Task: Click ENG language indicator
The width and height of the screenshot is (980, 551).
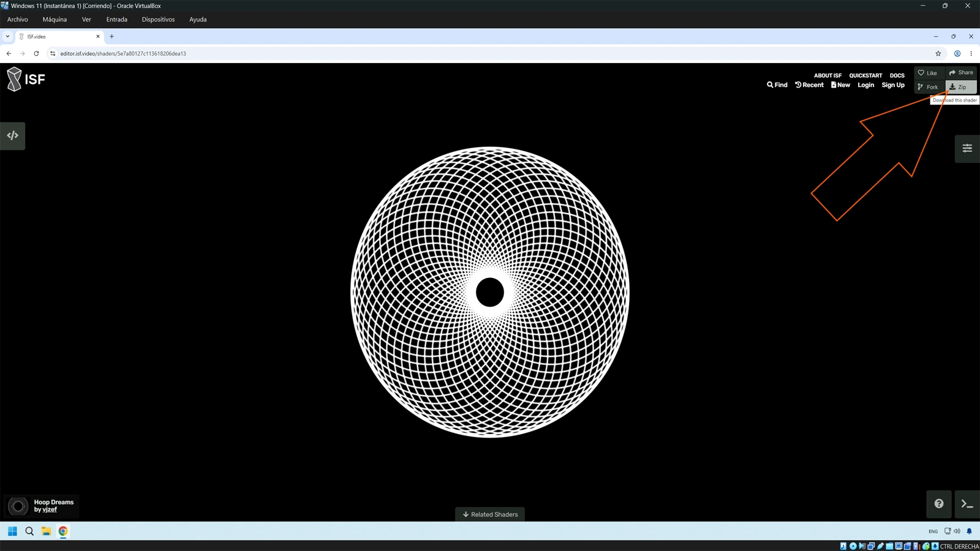Action: tap(933, 531)
